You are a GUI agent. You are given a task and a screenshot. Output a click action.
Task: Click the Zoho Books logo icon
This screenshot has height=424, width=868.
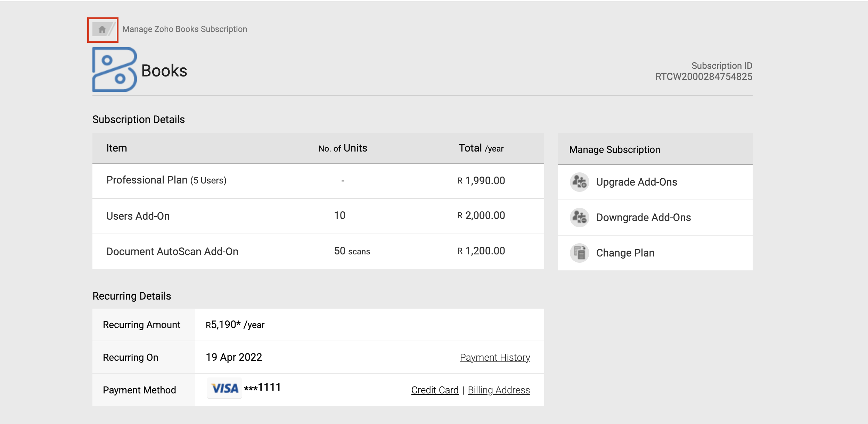(x=114, y=70)
